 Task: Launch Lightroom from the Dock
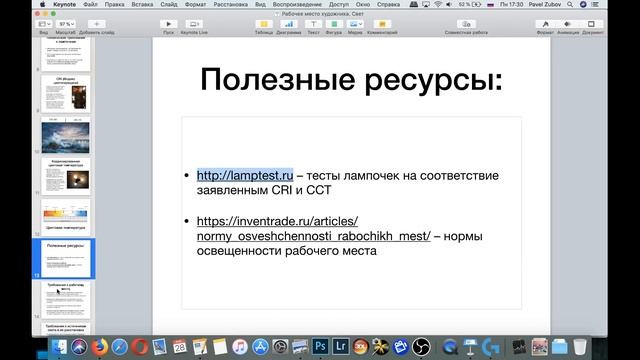(340, 347)
